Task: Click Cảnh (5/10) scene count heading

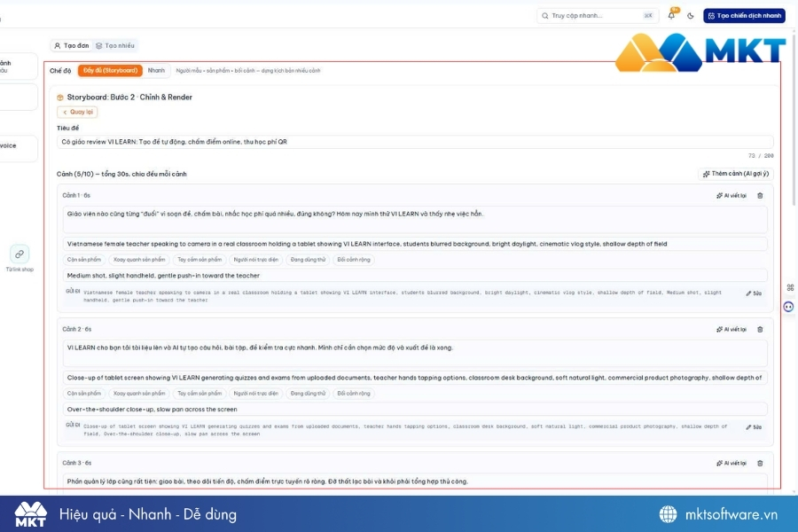Action: [121, 174]
